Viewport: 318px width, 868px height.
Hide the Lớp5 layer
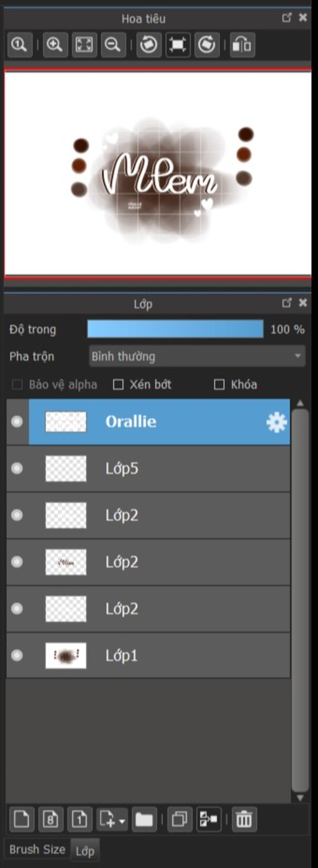click(17, 468)
